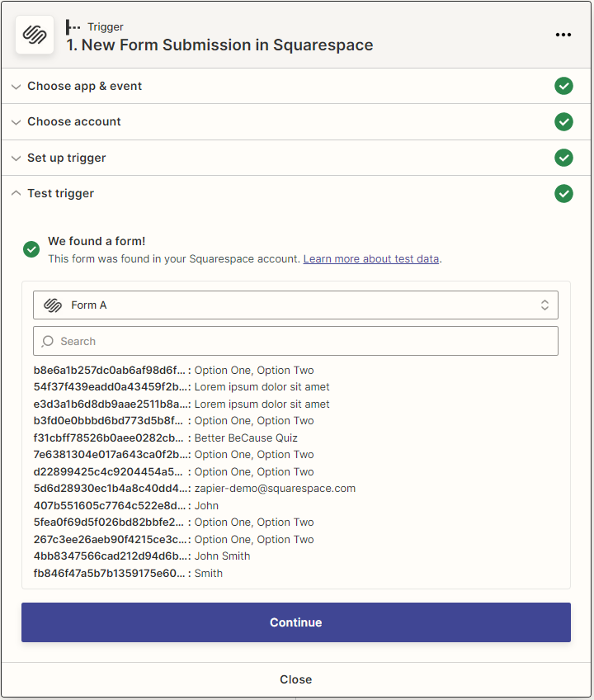Click the magnifier icon in the Search field
This screenshot has height=700, width=594.
(x=47, y=341)
